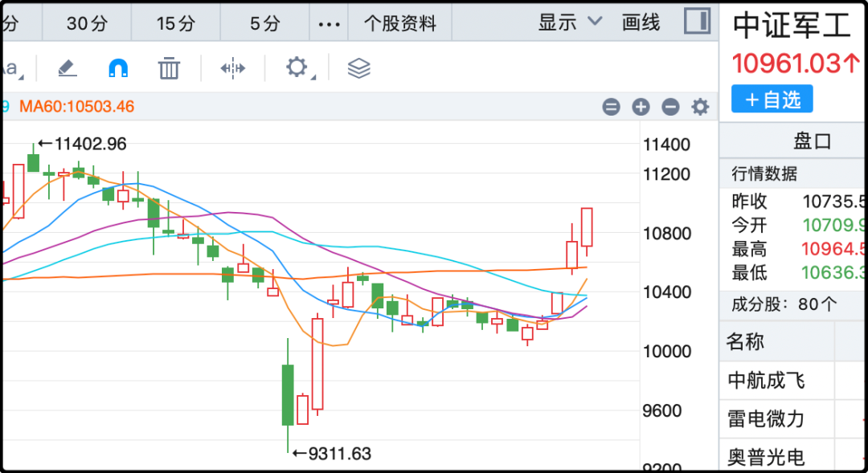The height and width of the screenshot is (473, 868).
Task: Click the trash can delete icon
Action: (169, 68)
